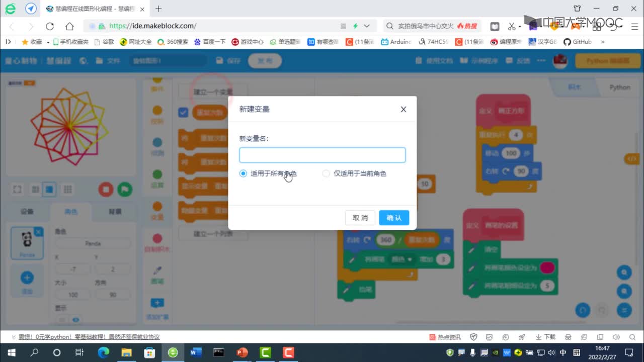
Task: Open 使用文档 in the header
Action: click(x=435, y=61)
